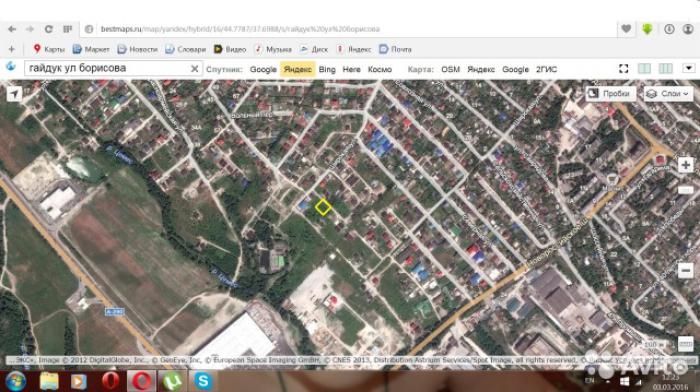Open the Карты bookmark link
The height and width of the screenshot is (392, 700).
(49, 49)
